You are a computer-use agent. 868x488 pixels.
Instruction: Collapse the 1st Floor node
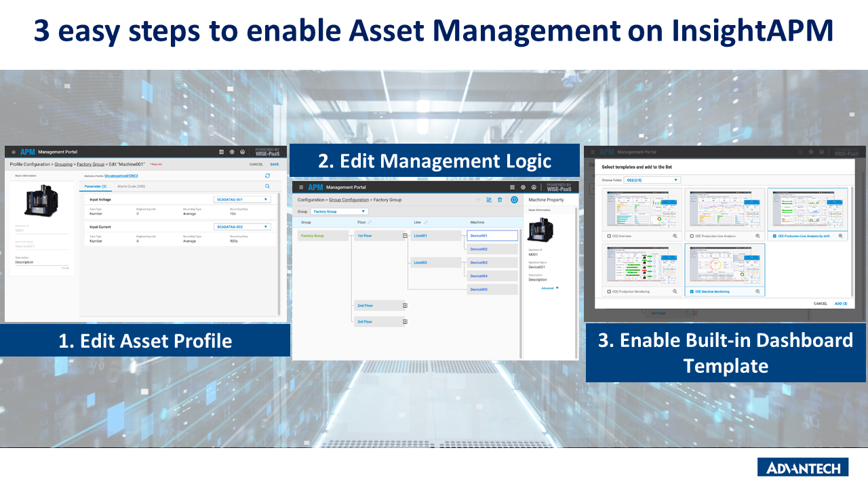(x=405, y=236)
